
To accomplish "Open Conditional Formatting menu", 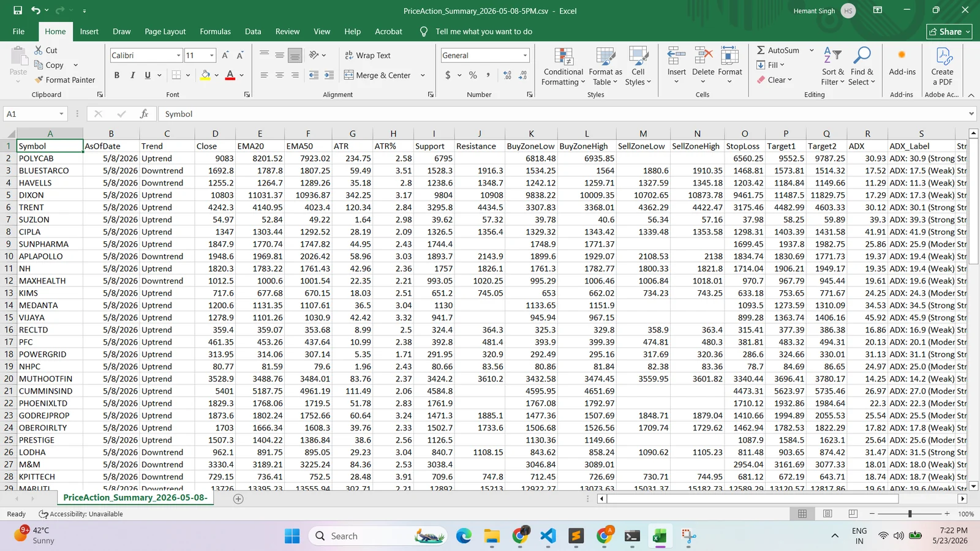I will click(563, 66).
